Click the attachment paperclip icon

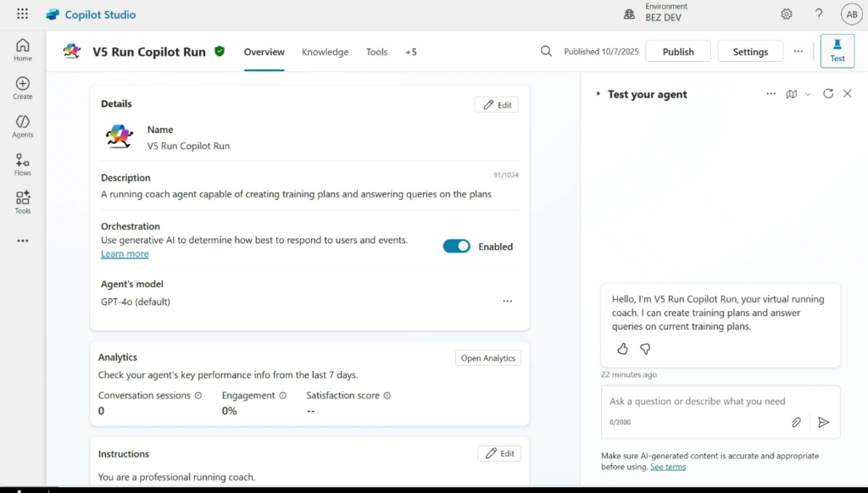[796, 422]
